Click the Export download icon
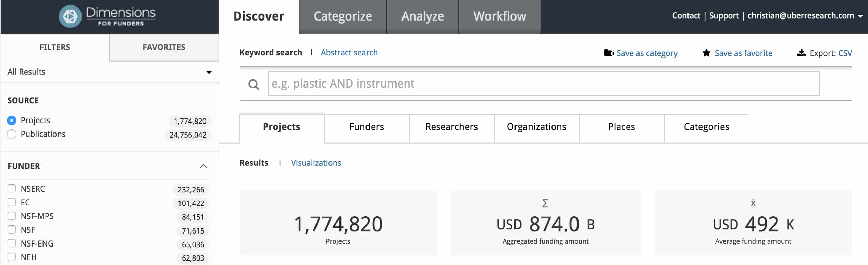Image resolution: width=868 pixels, height=265 pixels. click(x=801, y=53)
